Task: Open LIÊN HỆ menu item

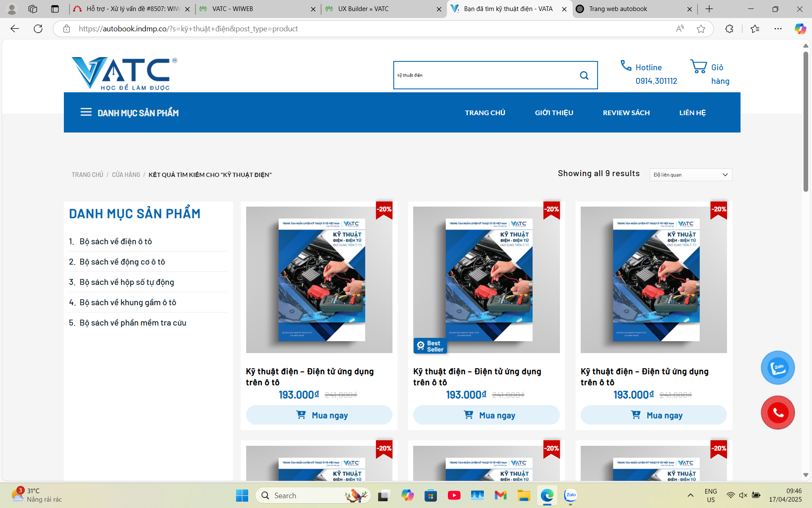Action: click(692, 113)
